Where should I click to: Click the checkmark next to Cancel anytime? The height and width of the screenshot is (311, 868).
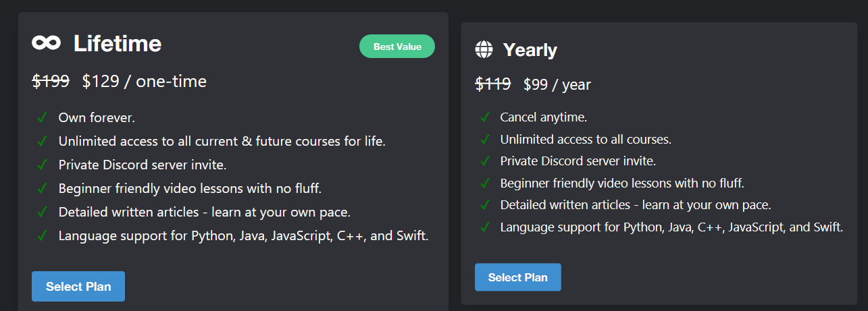(485, 117)
